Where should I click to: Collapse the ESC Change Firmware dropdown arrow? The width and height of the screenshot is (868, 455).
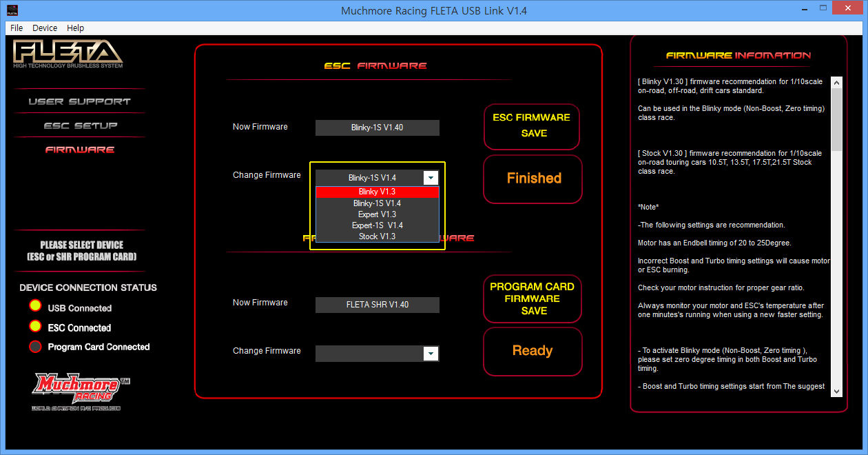[431, 178]
